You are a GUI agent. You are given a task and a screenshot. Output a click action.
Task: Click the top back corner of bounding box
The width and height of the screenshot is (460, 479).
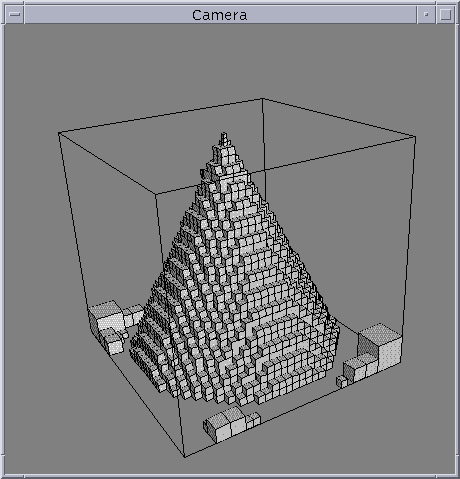click(262, 99)
